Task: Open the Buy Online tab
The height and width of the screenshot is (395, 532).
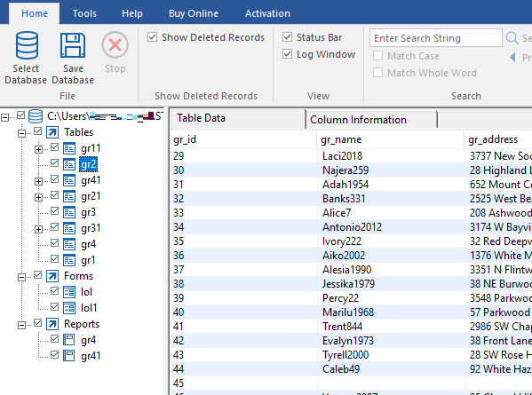Action: pyautogui.click(x=194, y=13)
